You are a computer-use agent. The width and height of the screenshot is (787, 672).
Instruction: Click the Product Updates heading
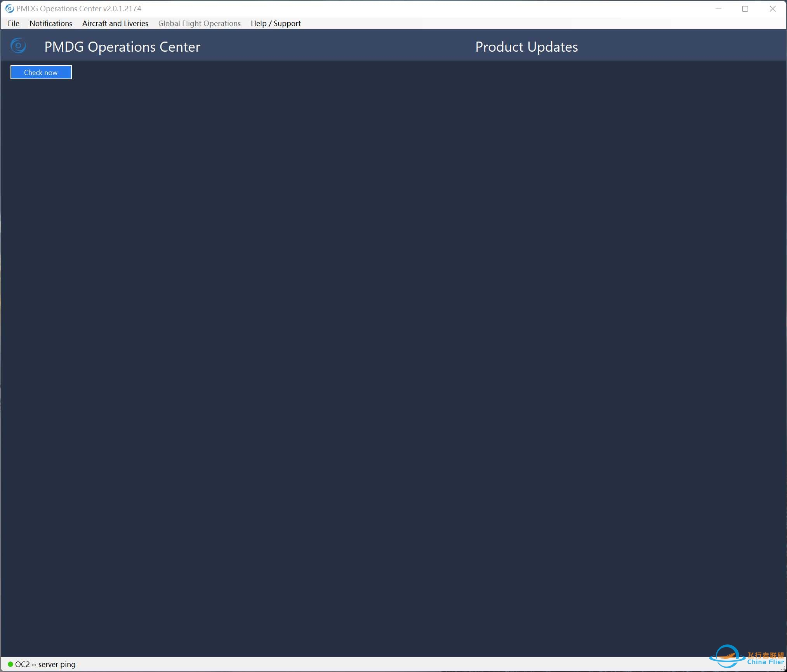526,47
